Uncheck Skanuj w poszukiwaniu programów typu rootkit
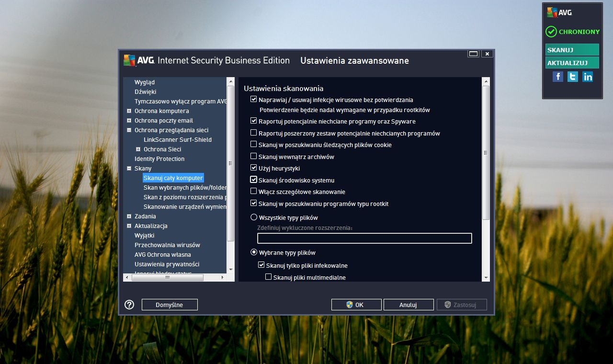The width and height of the screenshot is (613, 364). coord(254,204)
